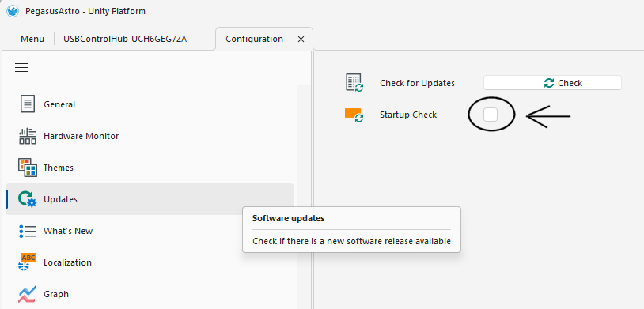Click the Updates refresh gear icon

coord(28,199)
